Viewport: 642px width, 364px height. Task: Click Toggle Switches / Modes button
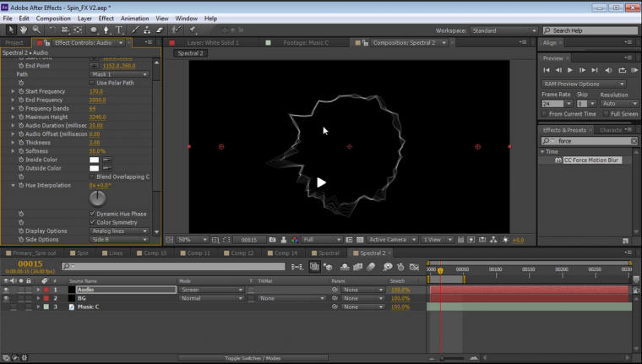click(252, 358)
